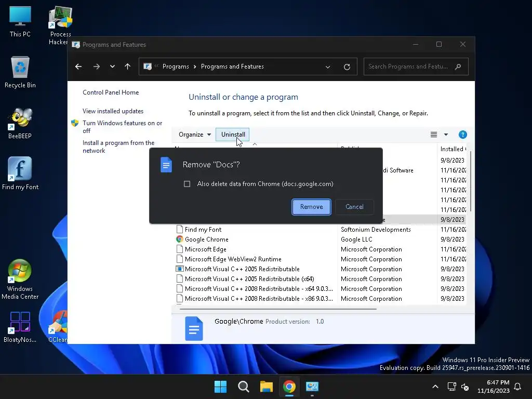
Task: Click the Programs breadcrumb in address bar
Action: tap(176, 66)
